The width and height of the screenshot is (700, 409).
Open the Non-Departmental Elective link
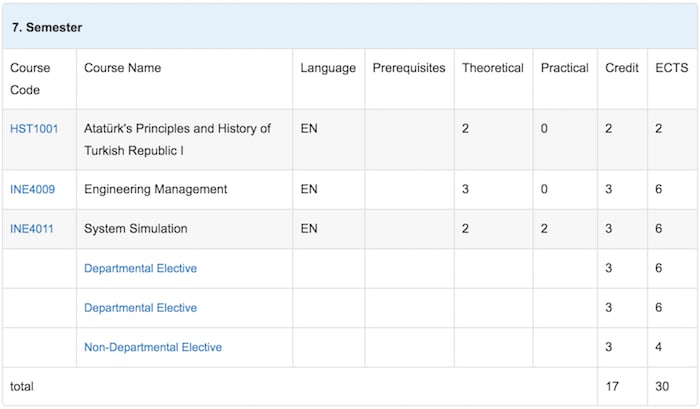coord(153,347)
